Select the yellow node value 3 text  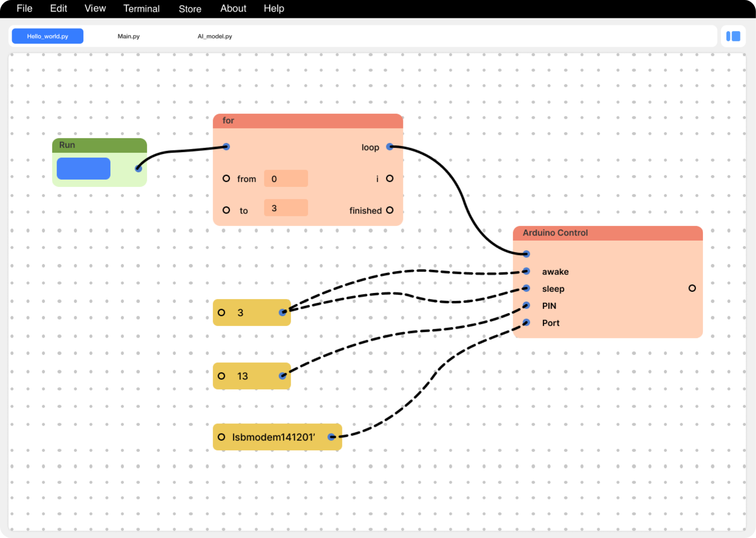240,313
